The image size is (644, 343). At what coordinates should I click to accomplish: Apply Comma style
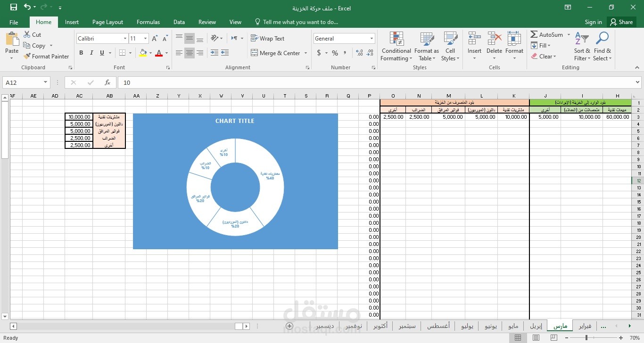point(346,53)
